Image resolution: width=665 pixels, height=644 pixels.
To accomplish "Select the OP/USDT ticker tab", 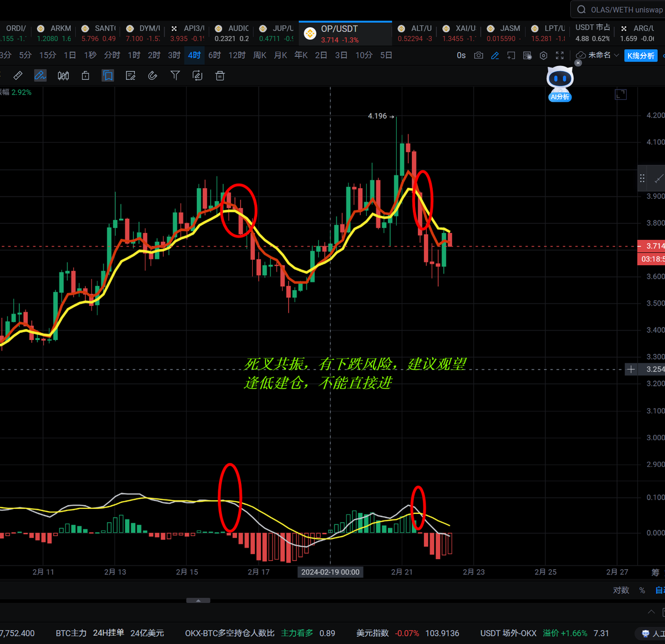I will click(346, 34).
